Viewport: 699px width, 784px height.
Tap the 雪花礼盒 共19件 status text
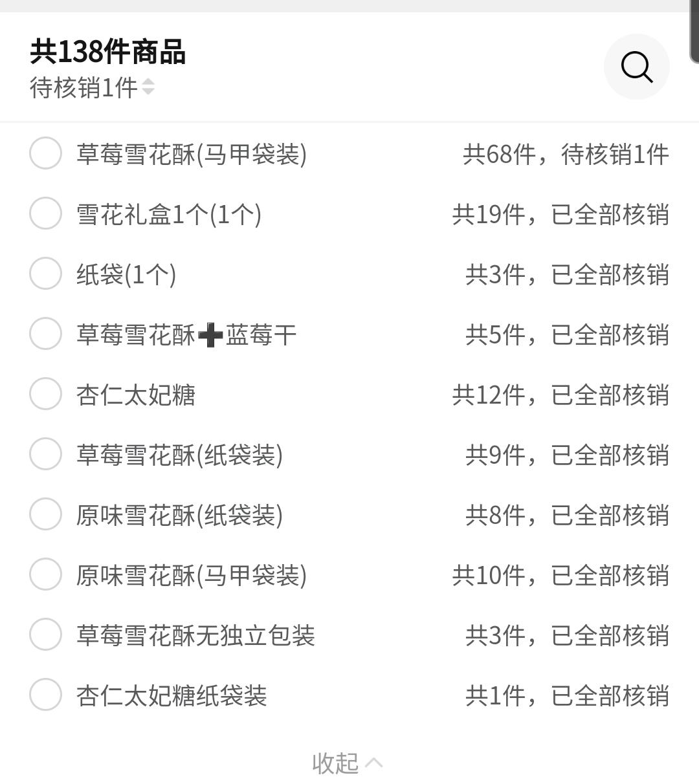[x=560, y=215]
